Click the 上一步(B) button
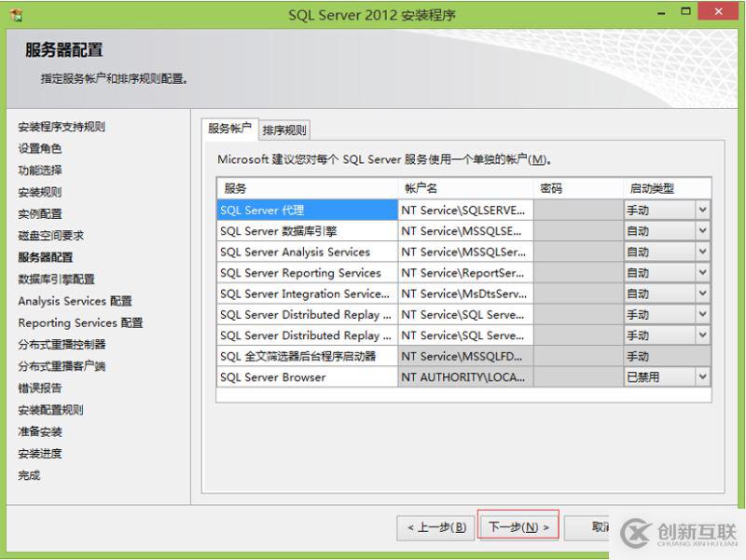The height and width of the screenshot is (560, 746). point(436,527)
